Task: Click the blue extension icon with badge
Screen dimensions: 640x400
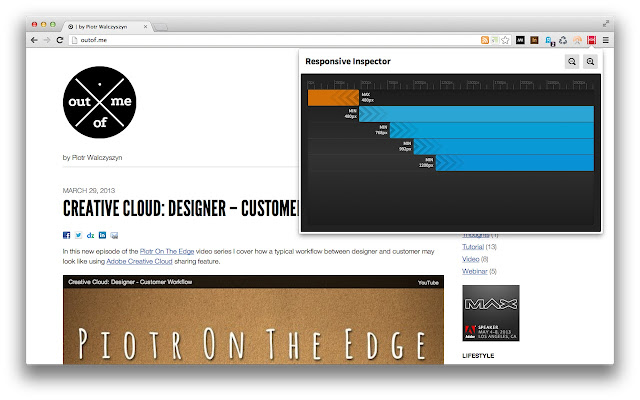Action: point(549,41)
